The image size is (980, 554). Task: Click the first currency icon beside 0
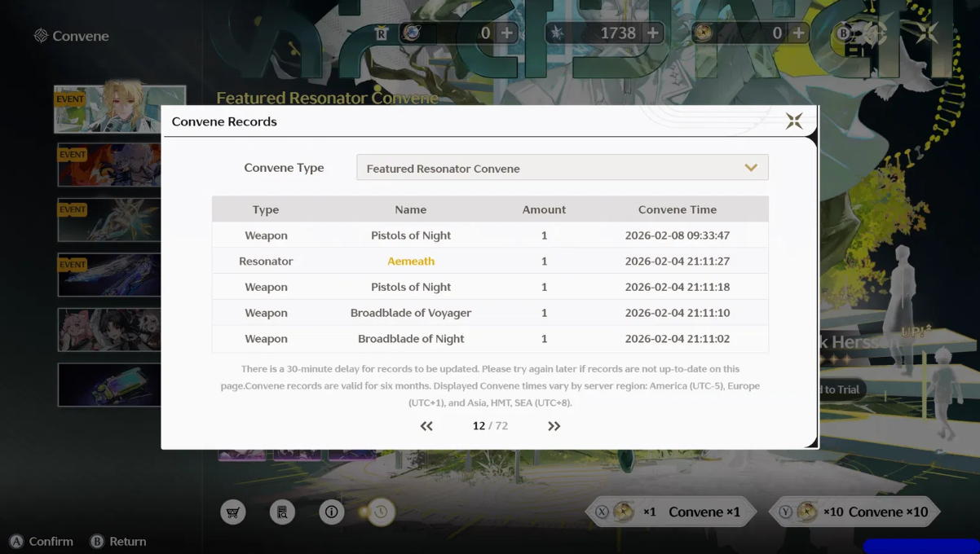pyautogui.click(x=413, y=33)
